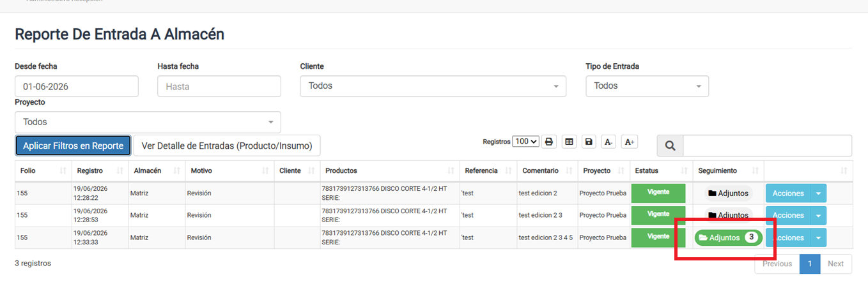Open green Adjuntos badge with 3 attachments

(x=728, y=237)
